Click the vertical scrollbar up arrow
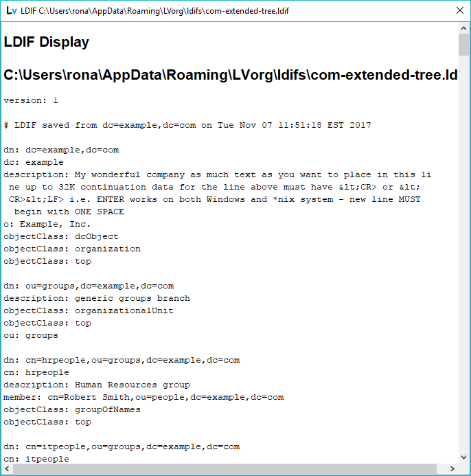The height and width of the screenshot is (476, 471). click(463, 27)
